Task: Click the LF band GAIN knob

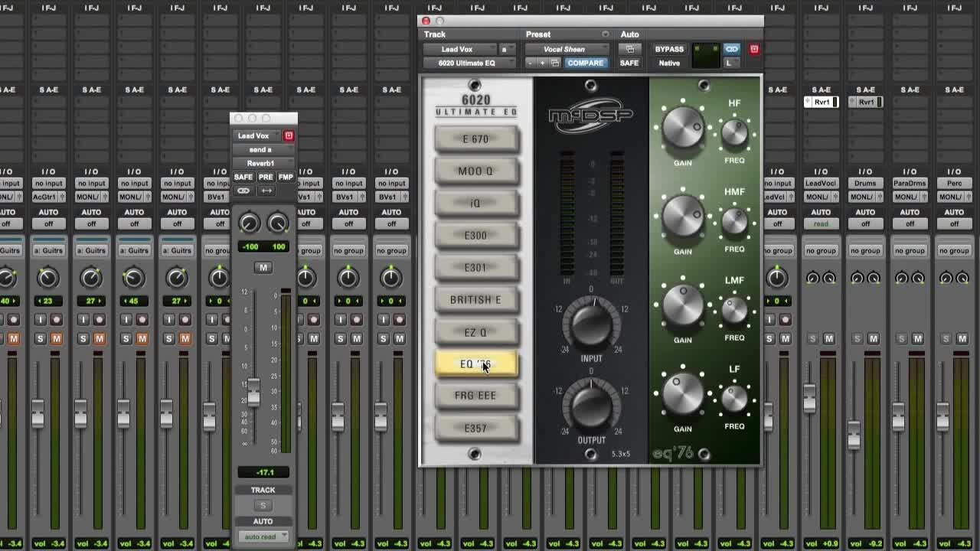Action: click(x=682, y=395)
